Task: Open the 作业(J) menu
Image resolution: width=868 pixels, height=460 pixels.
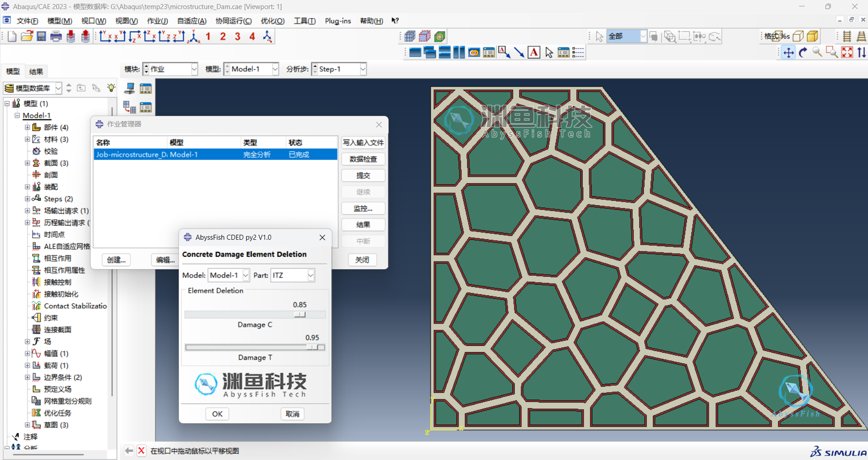Action: [157, 21]
